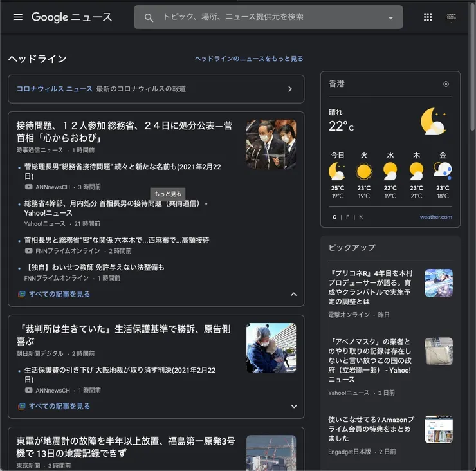Open the hamburger main menu
Viewport: 476px width, 471px height.
pos(18,17)
